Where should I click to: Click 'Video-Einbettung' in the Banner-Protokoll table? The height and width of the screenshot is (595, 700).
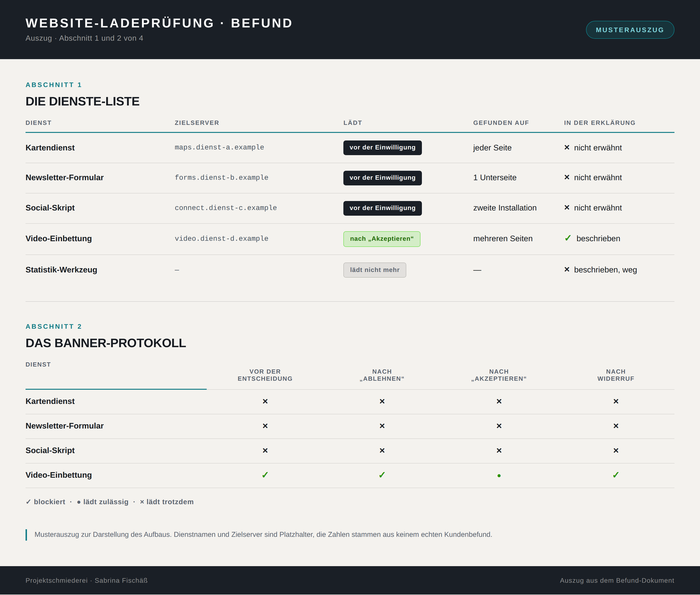point(59,475)
